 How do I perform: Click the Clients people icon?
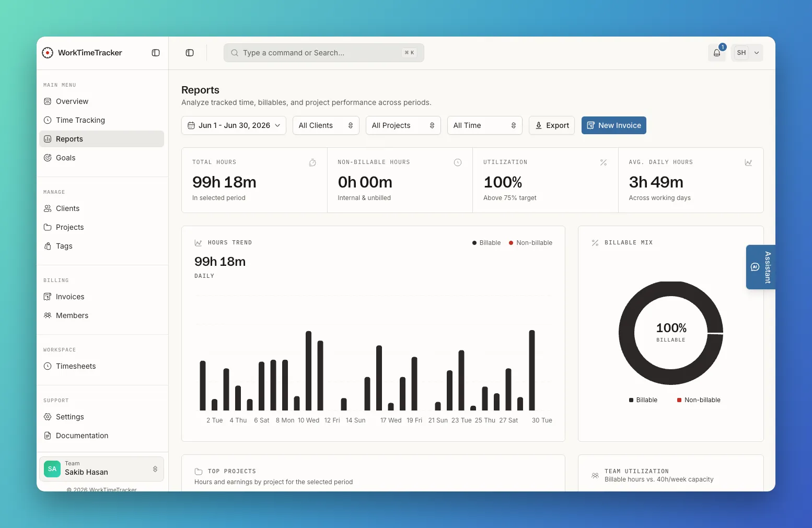48,208
